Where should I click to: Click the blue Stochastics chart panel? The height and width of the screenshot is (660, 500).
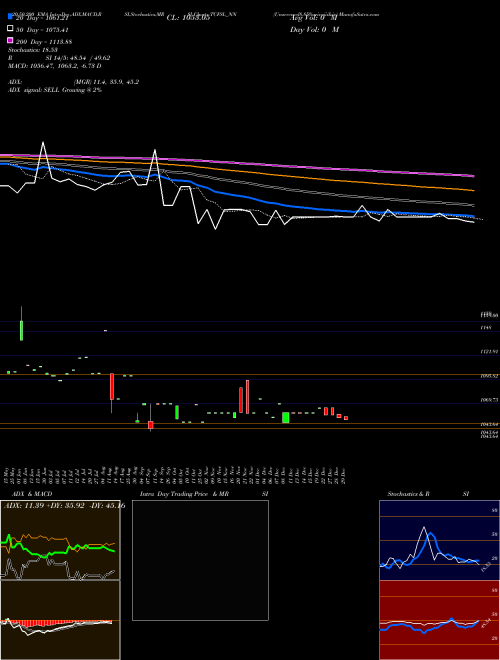click(x=439, y=540)
